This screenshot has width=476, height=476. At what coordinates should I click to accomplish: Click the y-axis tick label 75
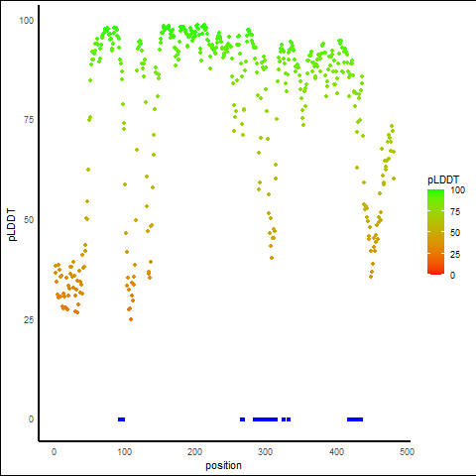pyautogui.click(x=29, y=120)
